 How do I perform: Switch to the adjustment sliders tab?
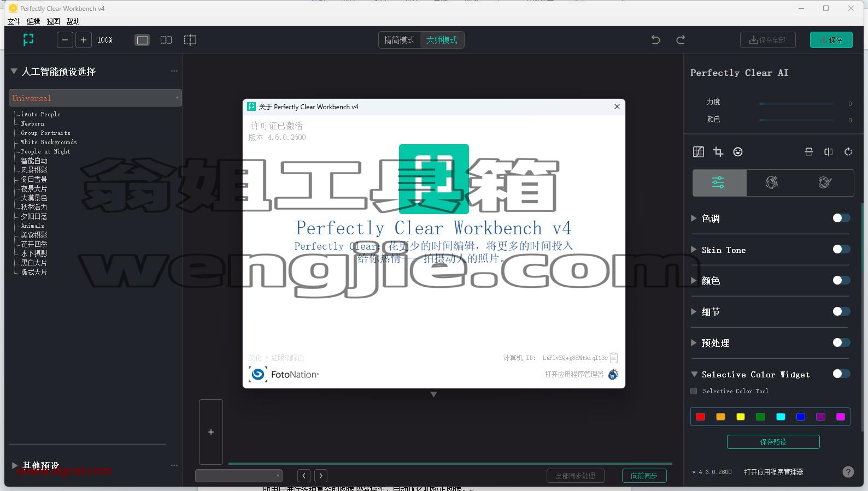719,182
